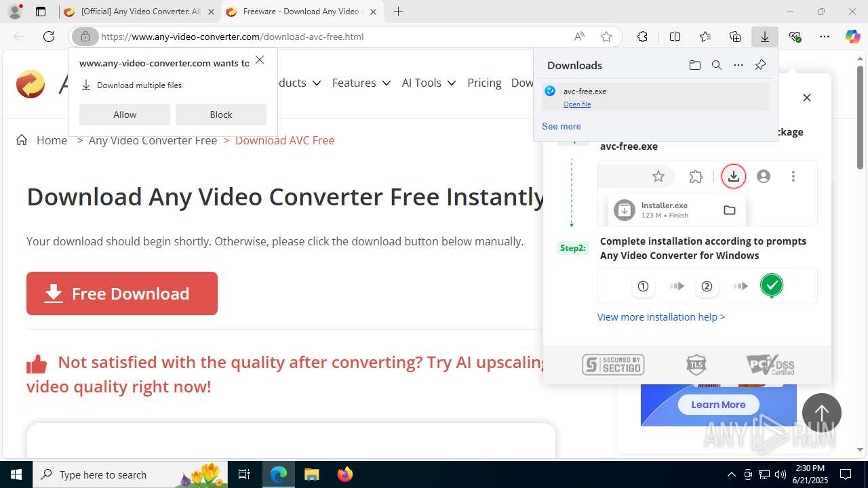This screenshot has height=488, width=868.
Task: Open downloads folder icon in Downloads panel
Action: (x=694, y=65)
